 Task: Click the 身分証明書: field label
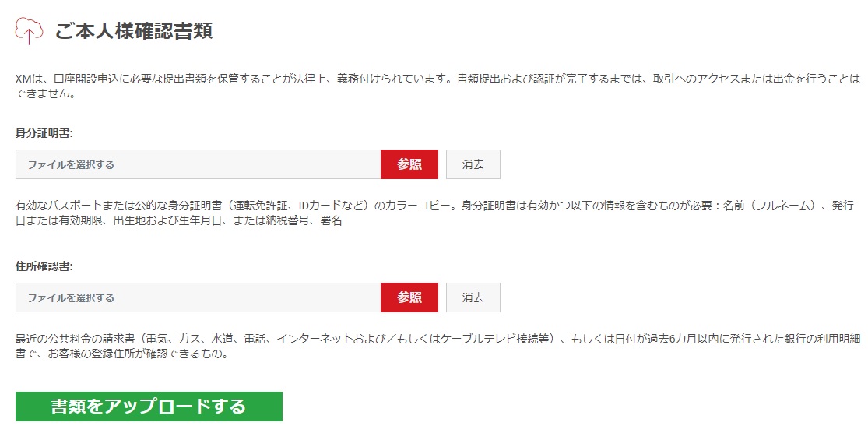point(44,133)
